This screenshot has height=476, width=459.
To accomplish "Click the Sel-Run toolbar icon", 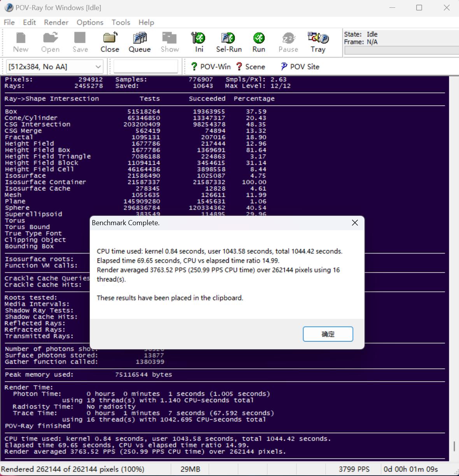I will [x=229, y=42].
